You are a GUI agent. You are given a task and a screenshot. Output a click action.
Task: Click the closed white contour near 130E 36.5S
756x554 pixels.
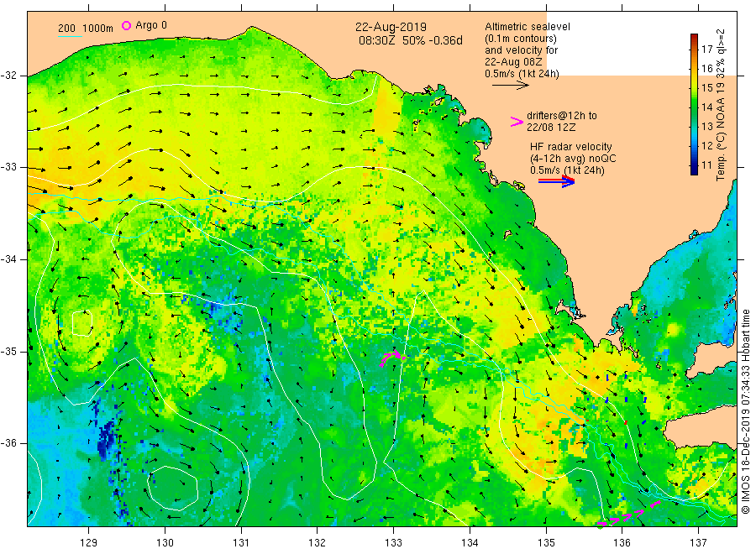172,488
